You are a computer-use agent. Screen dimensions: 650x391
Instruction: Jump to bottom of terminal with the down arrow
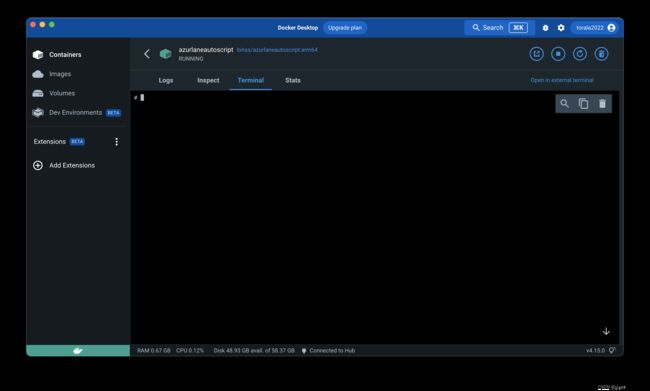pos(606,331)
